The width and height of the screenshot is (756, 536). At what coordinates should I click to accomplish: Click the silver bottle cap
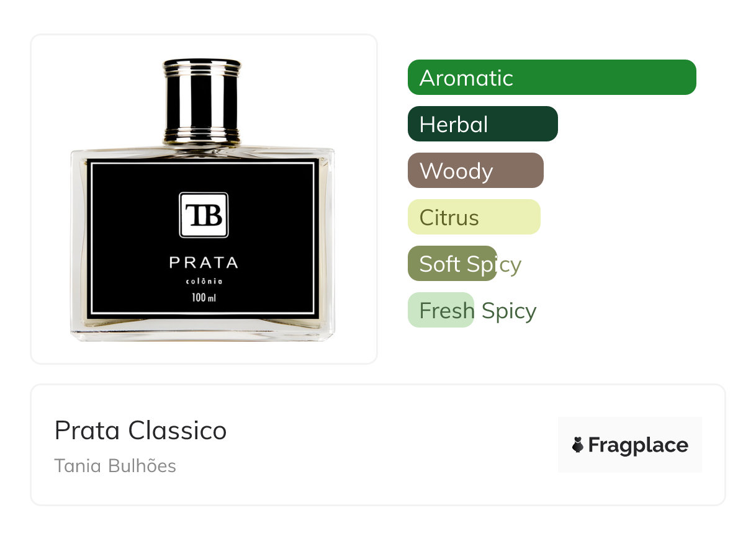202,99
